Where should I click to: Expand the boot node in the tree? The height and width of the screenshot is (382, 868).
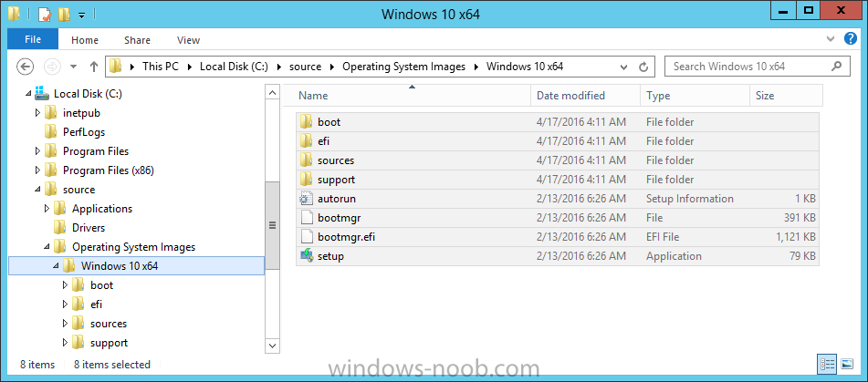coord(65,285)
